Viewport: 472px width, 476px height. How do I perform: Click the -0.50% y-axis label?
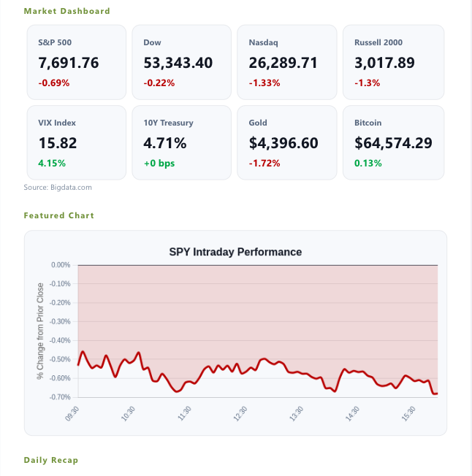[60, 359]
